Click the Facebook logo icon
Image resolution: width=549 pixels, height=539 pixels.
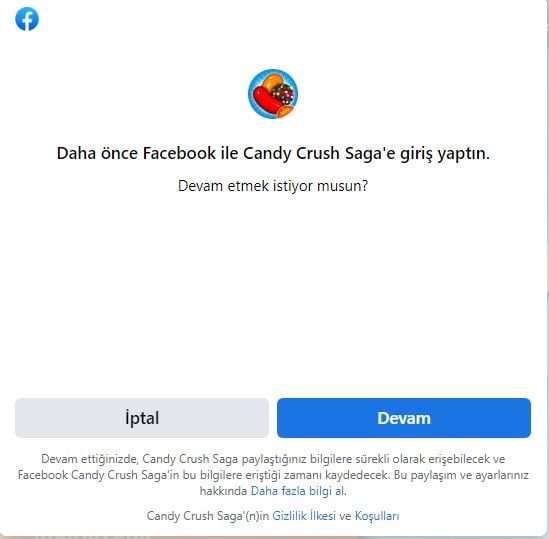27,19
